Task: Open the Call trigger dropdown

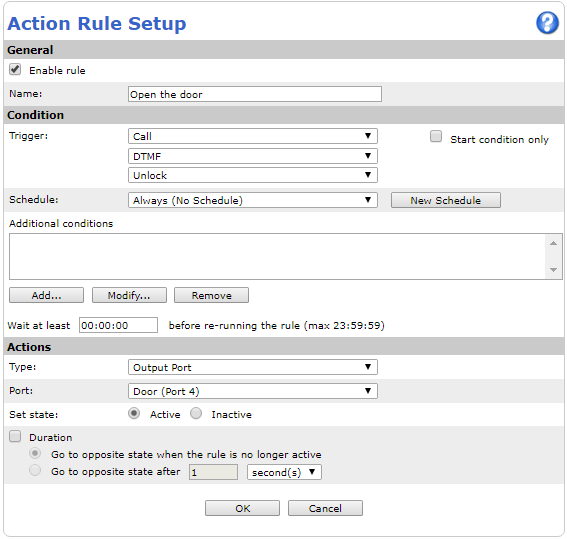Action: click(253, 136)
